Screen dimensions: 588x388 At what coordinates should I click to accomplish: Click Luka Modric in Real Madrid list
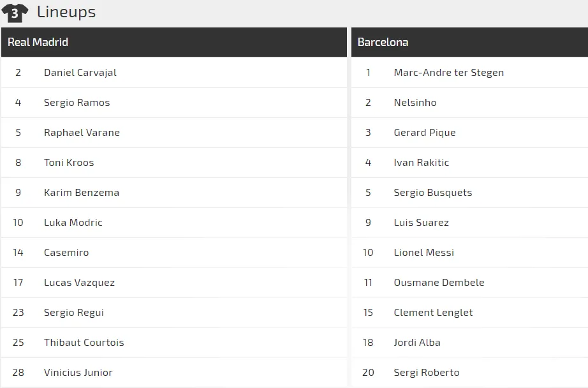pos(73,223)
